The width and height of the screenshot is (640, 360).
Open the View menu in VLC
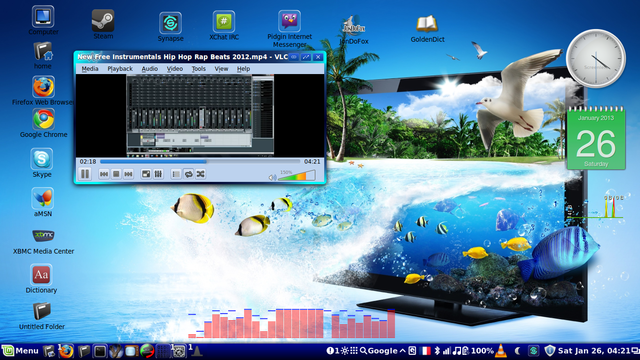[221, 69]
